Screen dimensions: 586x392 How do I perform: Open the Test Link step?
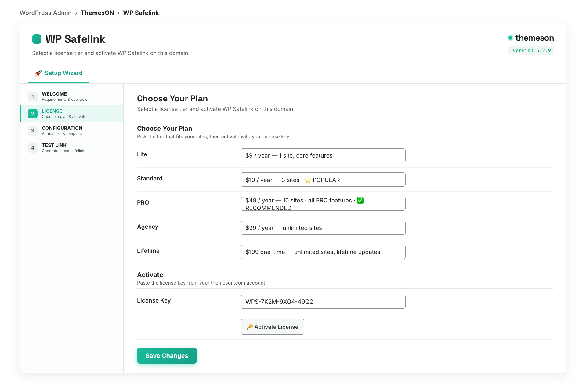(72, 148)
